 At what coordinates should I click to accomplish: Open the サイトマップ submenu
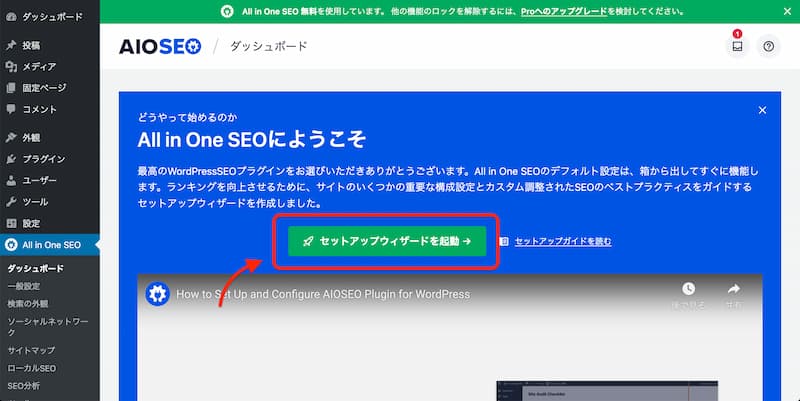31,350
